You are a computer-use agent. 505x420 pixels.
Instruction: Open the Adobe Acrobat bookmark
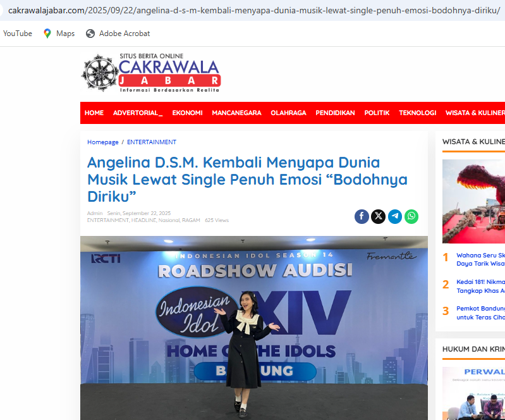pyautogui.click(x=118, y=34)
